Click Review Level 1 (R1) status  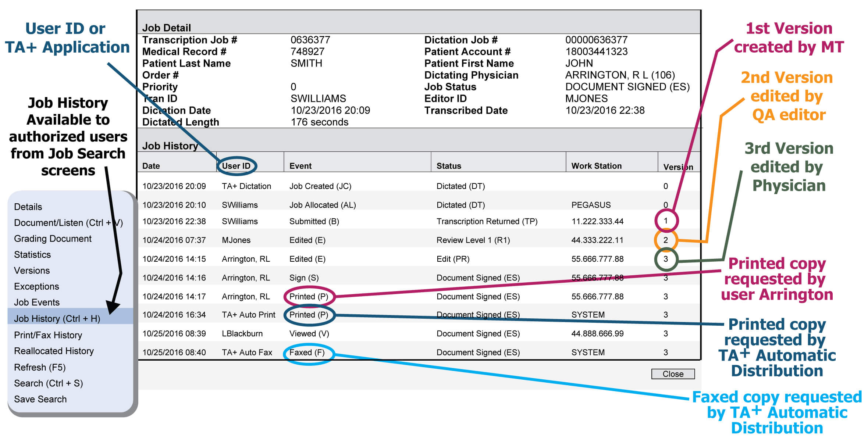[x=473, y=240]
